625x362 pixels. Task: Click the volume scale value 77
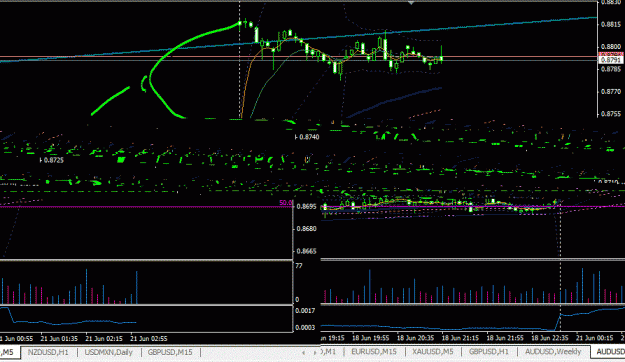pyautogui.click(x=299, y=266)
